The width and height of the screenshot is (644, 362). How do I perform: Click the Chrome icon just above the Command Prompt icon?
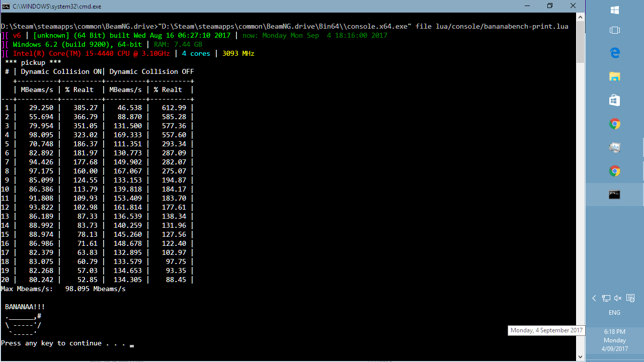614,171
